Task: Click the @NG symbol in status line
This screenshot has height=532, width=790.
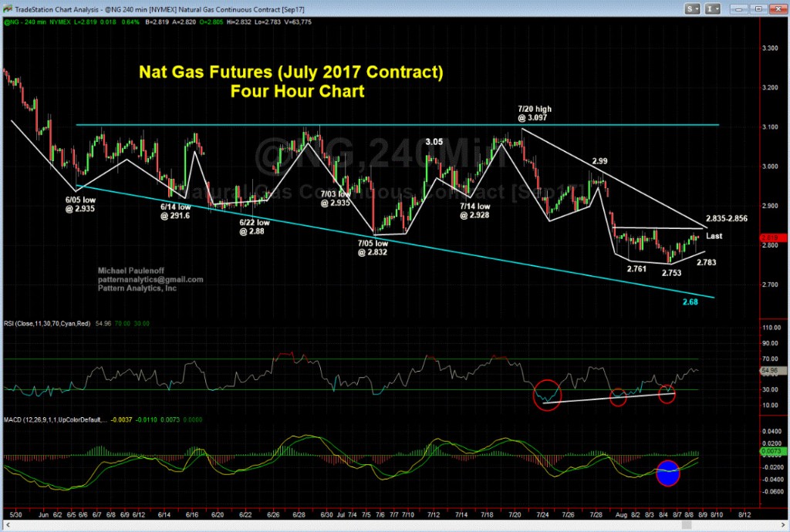Action: click(14, 23)
